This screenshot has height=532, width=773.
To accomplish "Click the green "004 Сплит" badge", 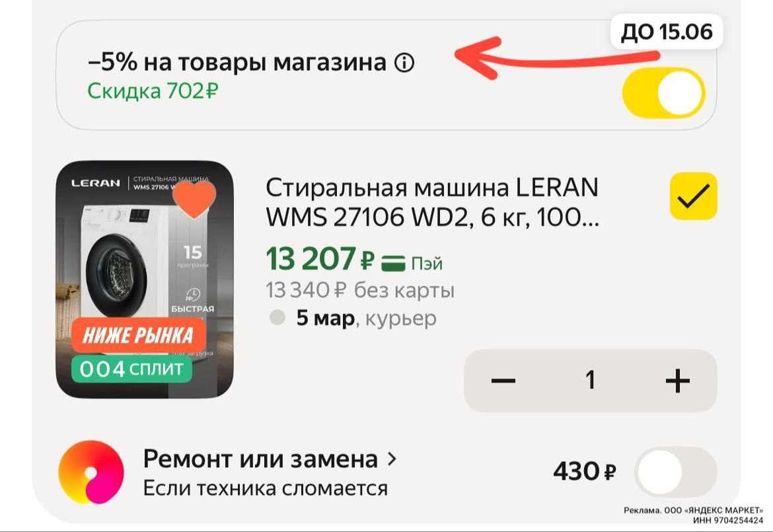I will click(131, 368).
